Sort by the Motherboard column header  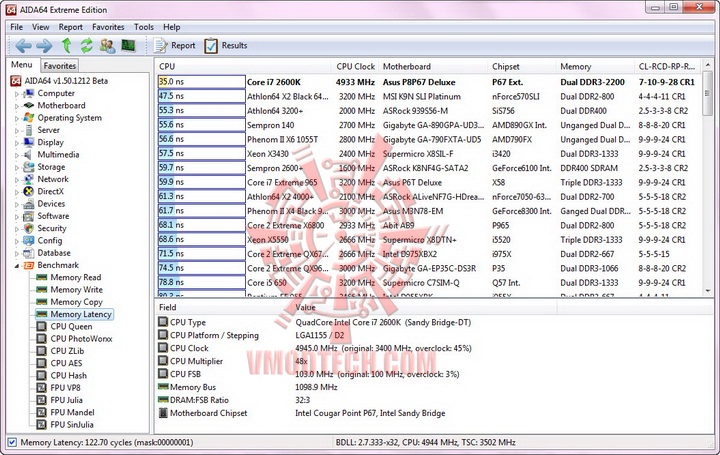click(433, 67)
